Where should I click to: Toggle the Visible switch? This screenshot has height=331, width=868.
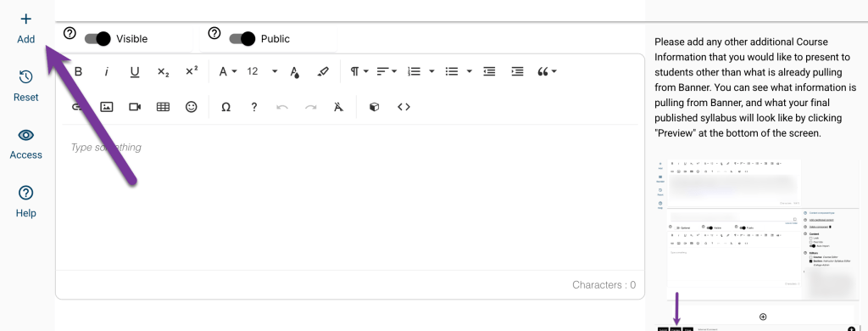pos(97,39)
